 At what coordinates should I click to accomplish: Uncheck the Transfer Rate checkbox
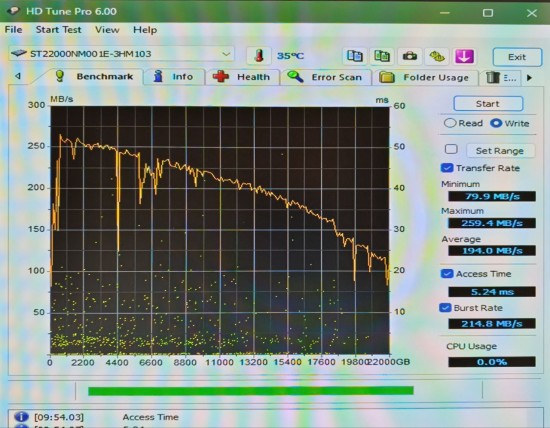point(447,168)
